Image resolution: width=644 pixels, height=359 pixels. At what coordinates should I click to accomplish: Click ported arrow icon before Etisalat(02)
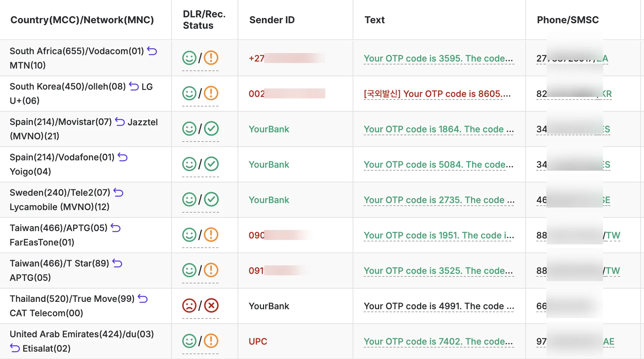(x=15, y=348)
